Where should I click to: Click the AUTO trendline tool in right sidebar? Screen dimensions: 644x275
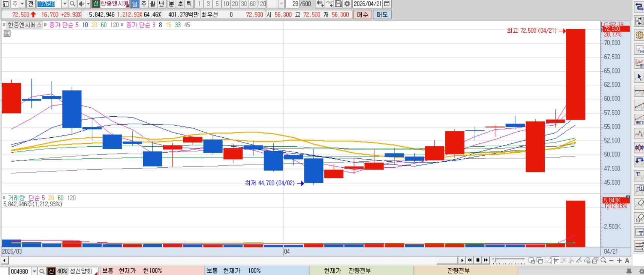coord(639,120)
